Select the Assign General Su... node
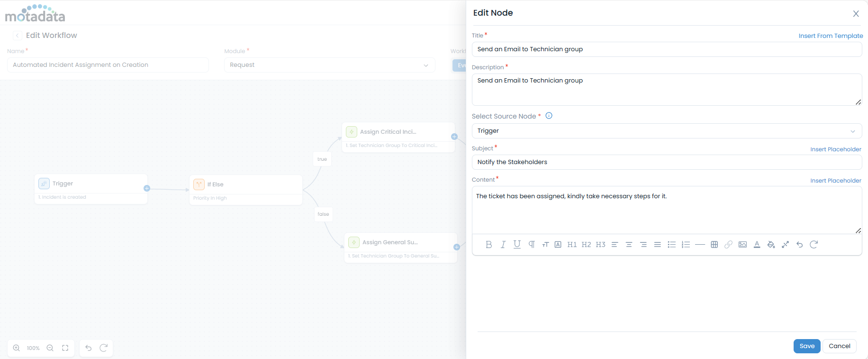The width and height of the screenshot is (868, 359). (401, 248)
